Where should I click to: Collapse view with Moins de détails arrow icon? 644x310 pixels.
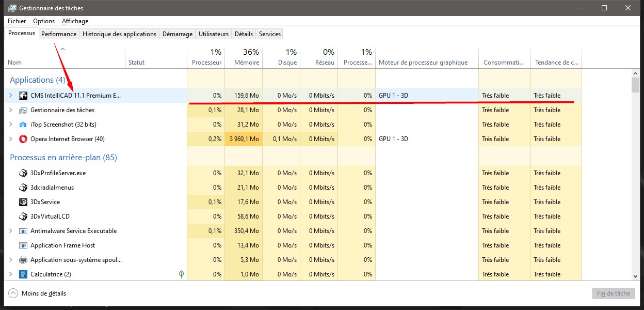pos(13,293)
